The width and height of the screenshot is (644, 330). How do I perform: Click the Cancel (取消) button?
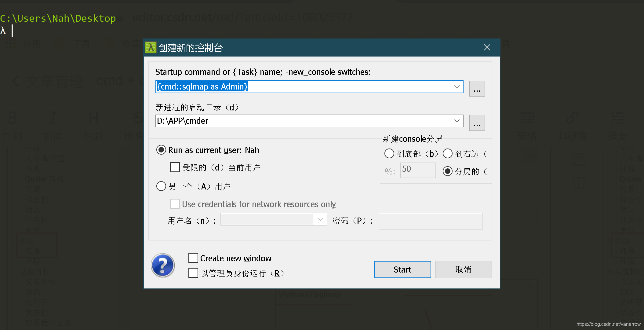click(x=463, y=269)
